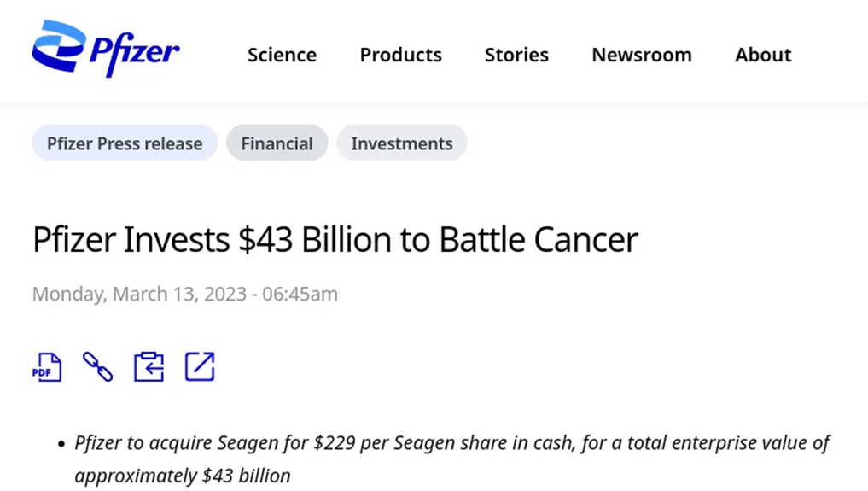Filter by the Investments tag
Image resolution: width=868 pixels, height=491 pixels.
click(402, 143)
